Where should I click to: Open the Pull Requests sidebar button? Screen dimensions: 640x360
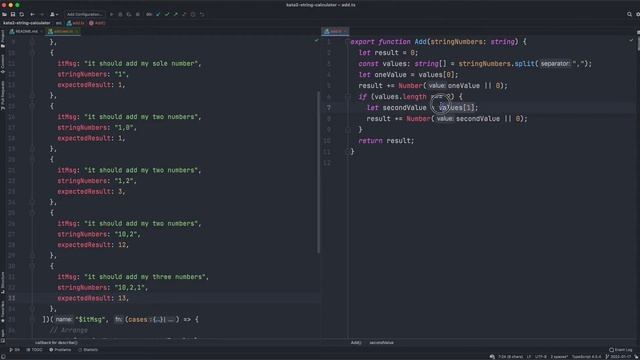coord(2,95)
